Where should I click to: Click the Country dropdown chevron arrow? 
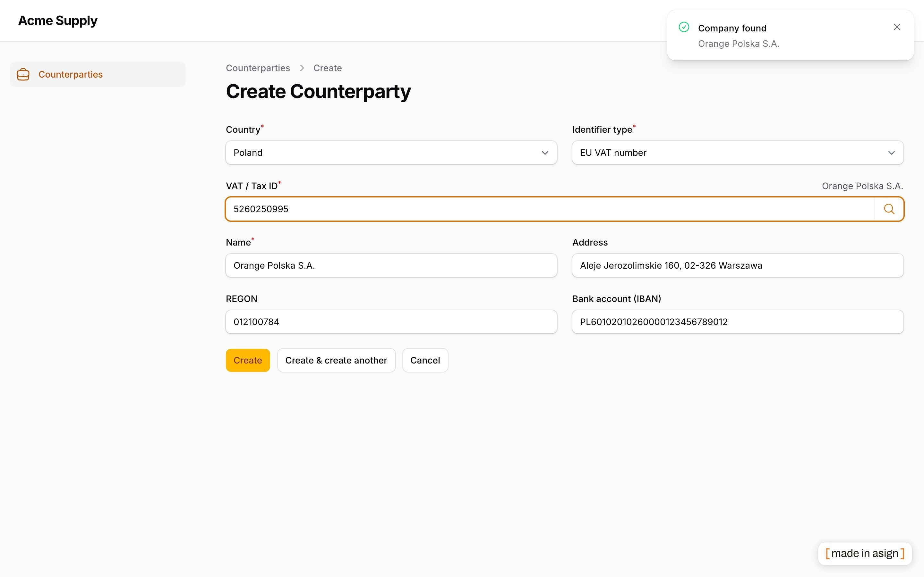545,153
